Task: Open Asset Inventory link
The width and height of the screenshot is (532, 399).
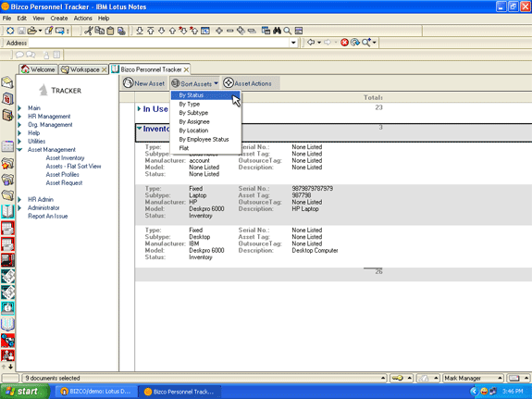Action: pos(65,158)
